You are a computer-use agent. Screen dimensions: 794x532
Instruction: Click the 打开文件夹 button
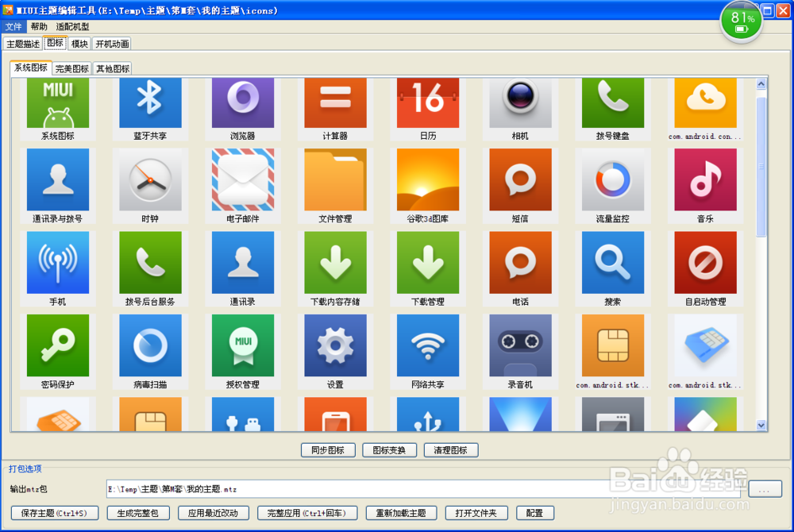[476, 513]
